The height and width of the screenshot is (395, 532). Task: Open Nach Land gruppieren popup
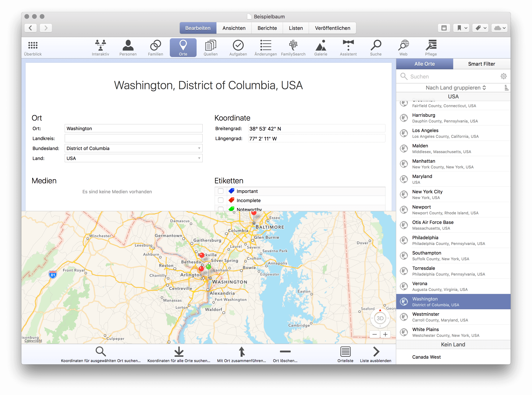pos(456,87)
